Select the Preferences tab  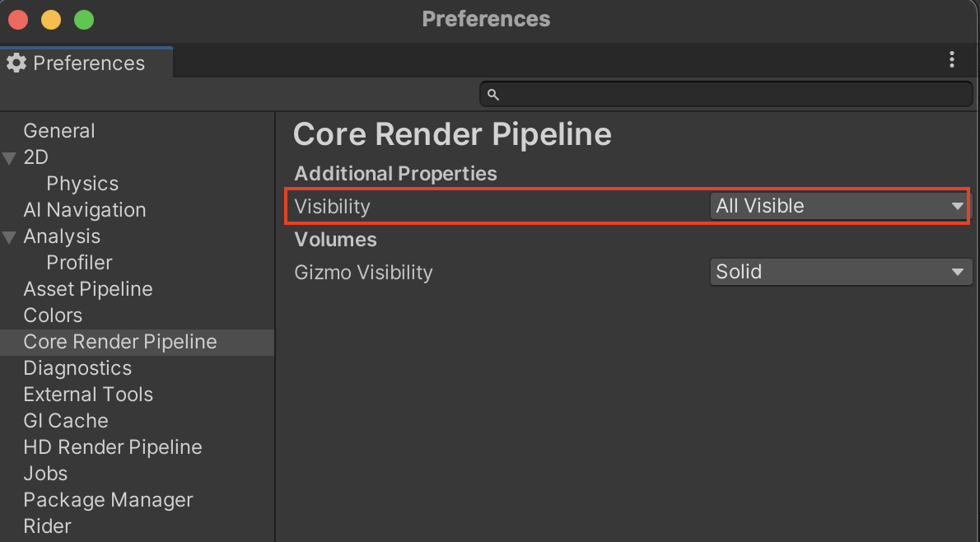click(x=88, y=63)
